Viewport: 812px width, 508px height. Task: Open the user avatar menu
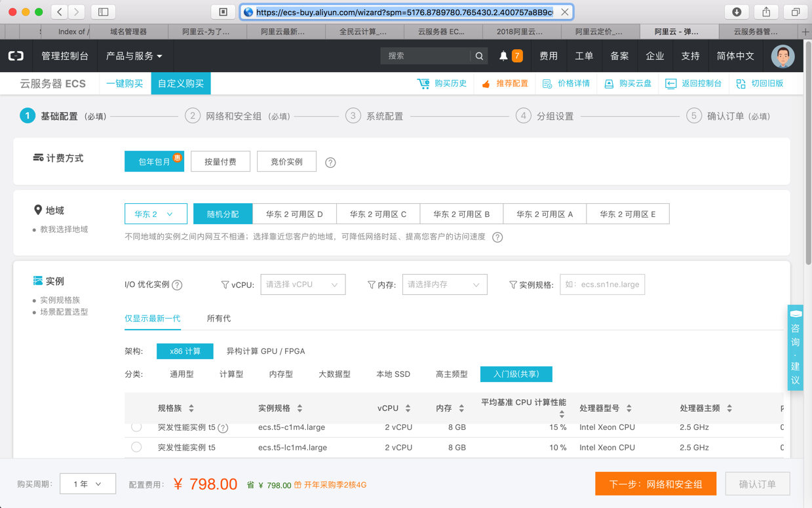(x=783, y=56)
